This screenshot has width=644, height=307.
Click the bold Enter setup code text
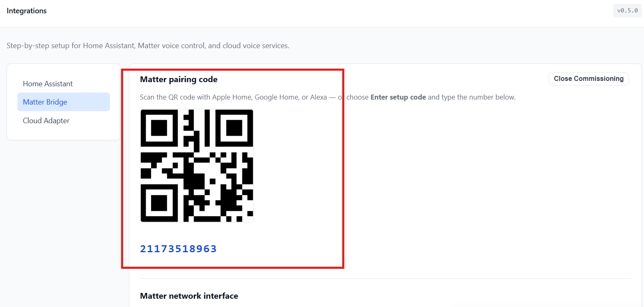click(398, 97)
